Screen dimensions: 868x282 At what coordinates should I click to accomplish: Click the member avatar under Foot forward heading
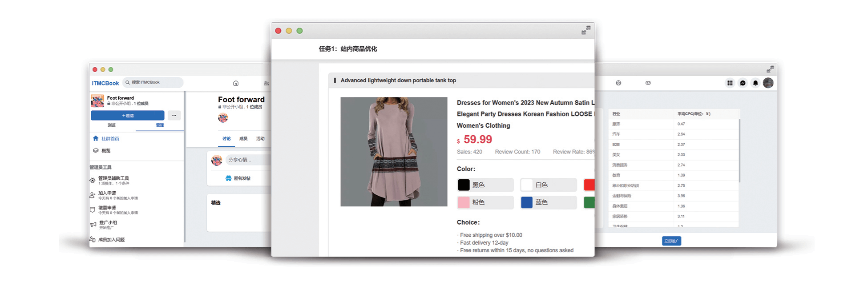click(223, 117)
